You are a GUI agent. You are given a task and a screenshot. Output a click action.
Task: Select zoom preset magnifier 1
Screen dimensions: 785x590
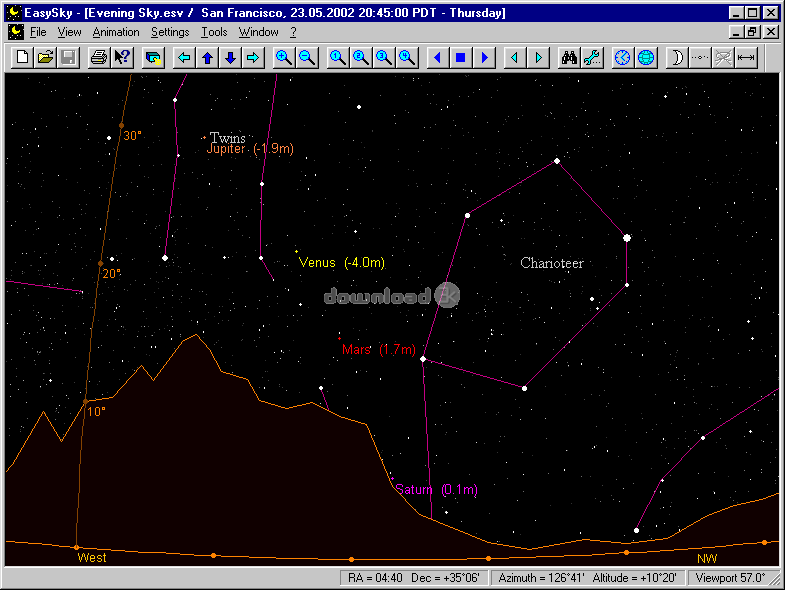click(338, 58)
